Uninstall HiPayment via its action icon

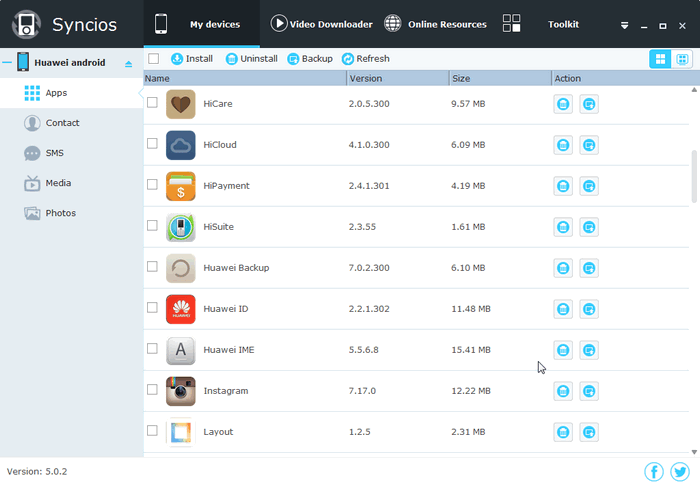pos(563,186)
